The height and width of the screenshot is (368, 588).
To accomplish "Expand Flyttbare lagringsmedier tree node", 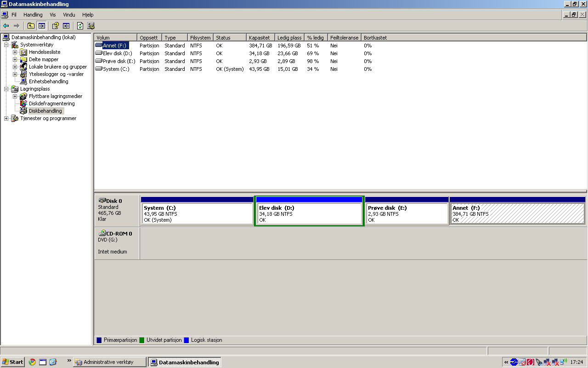I will (15, 96).
